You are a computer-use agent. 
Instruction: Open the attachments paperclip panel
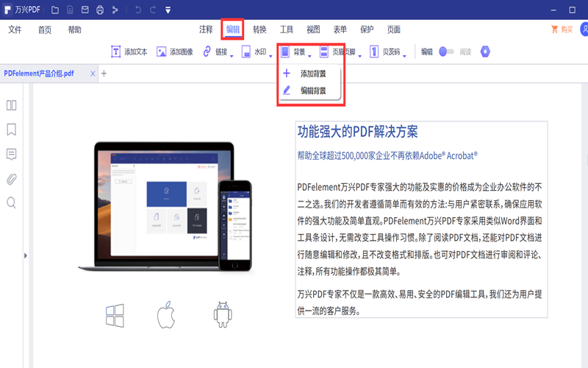11,178
